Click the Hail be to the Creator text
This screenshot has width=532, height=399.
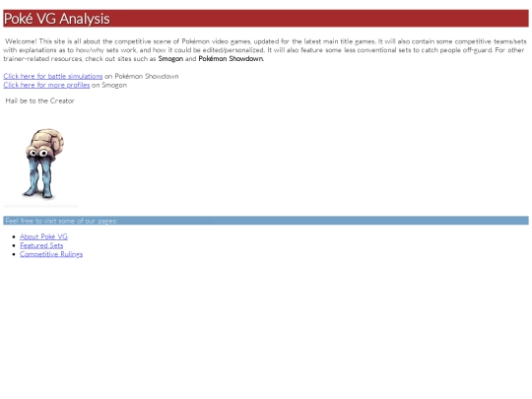click(x=40, y=100)
